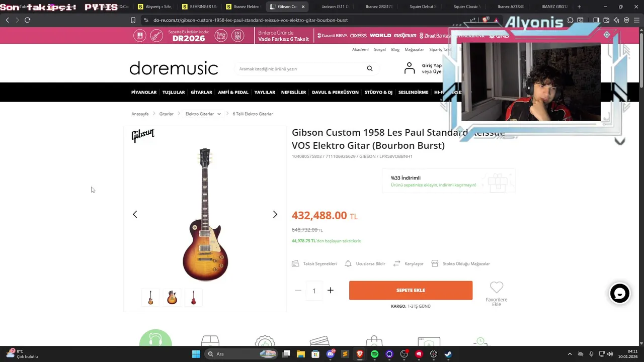Open Spotify from the taskbar
Image resolution: width=644 pixels, height=362 pixels.
[374, 354]
